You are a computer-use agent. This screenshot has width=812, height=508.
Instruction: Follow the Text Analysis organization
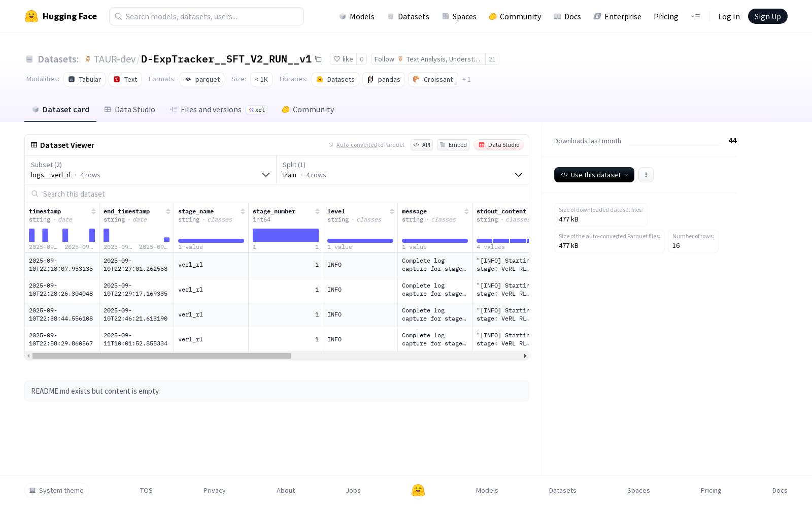pos(428,59)
